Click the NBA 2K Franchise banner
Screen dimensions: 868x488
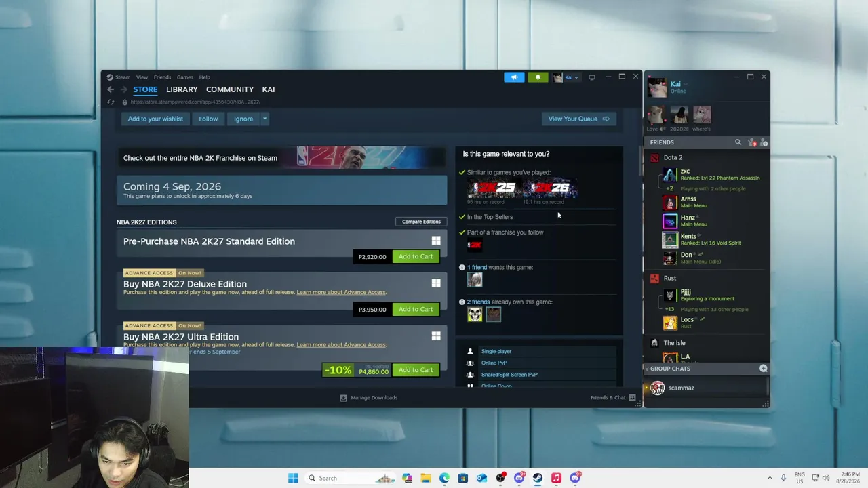click(x=281, y=158)
